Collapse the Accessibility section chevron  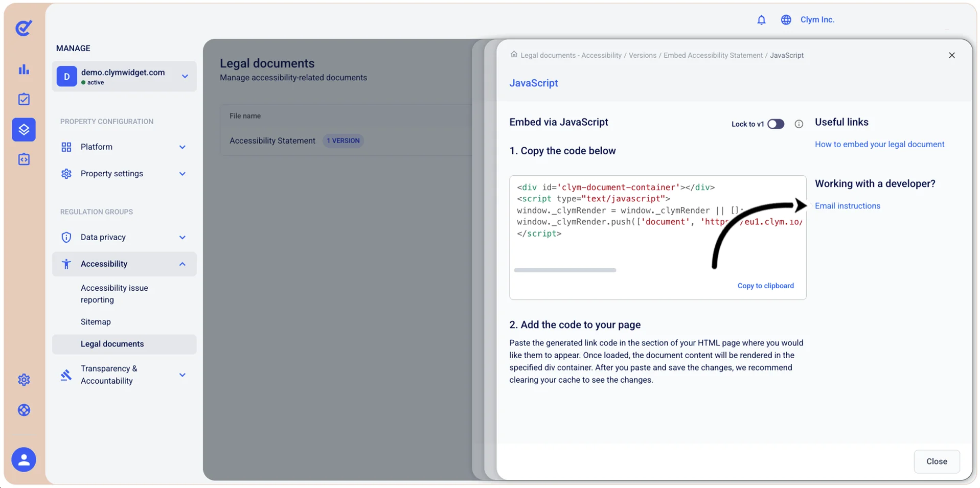pos(183,264)
